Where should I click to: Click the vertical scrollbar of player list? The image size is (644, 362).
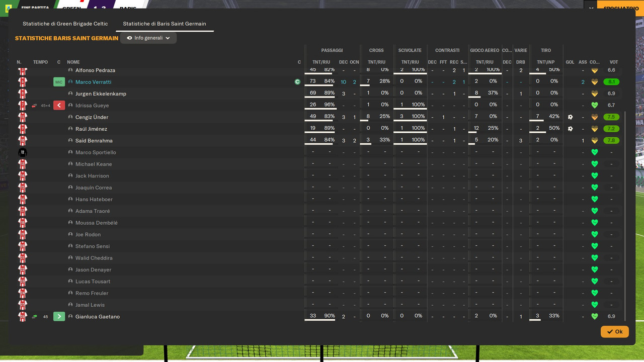pos(625,216)
